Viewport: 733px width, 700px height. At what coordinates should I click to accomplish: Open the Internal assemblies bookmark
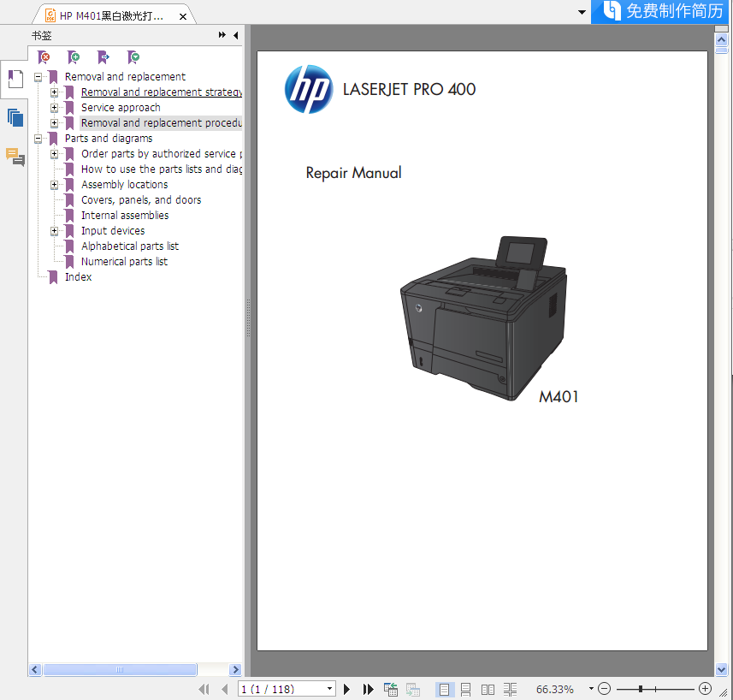click(x=125, y=216)
